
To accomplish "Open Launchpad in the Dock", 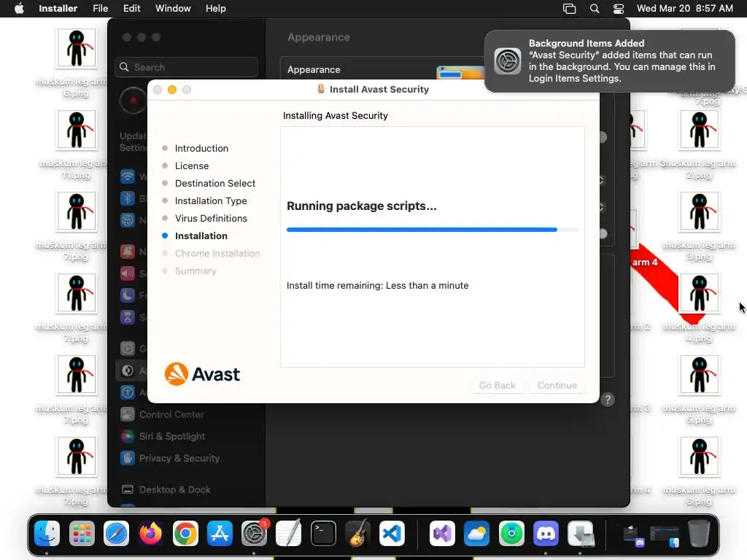I will tap(82, 533).
